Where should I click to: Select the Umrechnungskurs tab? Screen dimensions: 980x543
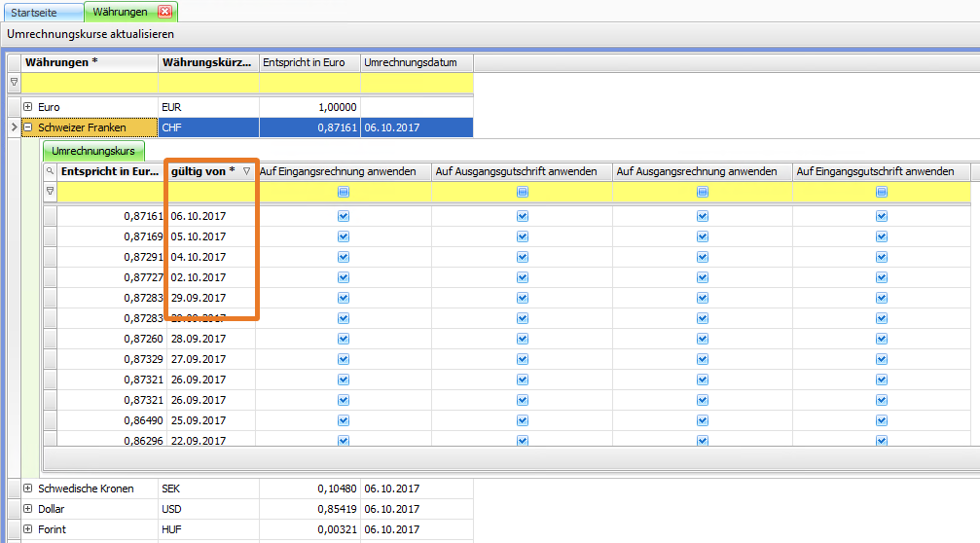click(x=92, y=152)
